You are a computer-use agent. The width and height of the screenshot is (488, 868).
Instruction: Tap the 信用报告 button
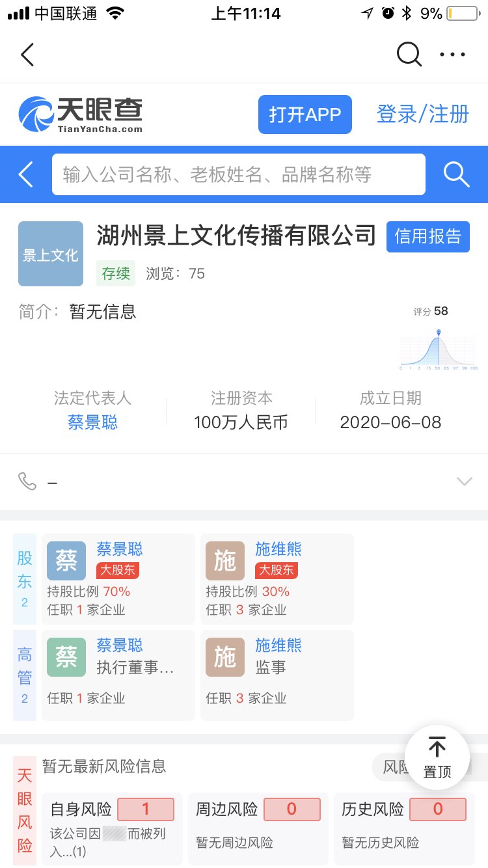click(x=427, y=236)
